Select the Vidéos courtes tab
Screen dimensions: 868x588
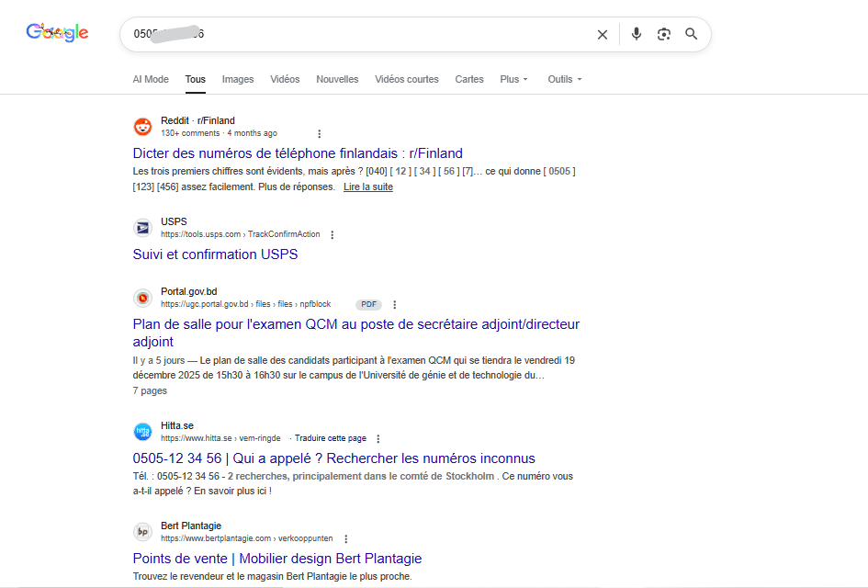pyautogui.click(x=407, y=79)
